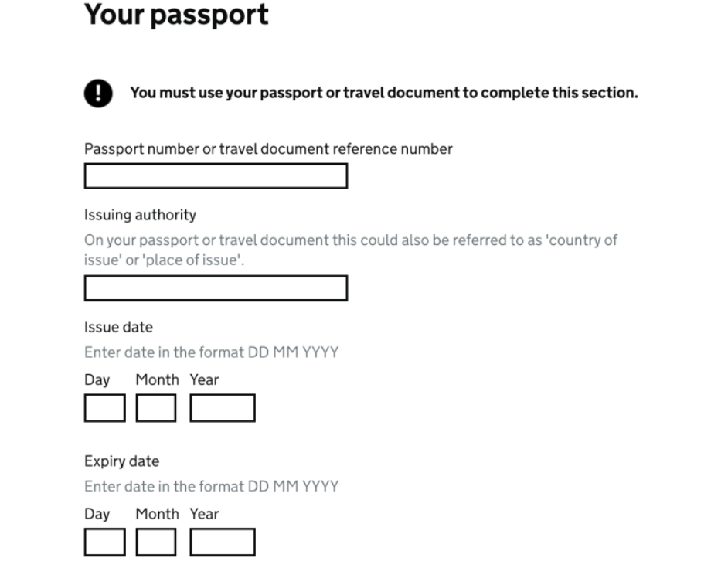Screen dimensions: 728x575
Task: Click the Year label under Issue date
Action: pos(204,380)
